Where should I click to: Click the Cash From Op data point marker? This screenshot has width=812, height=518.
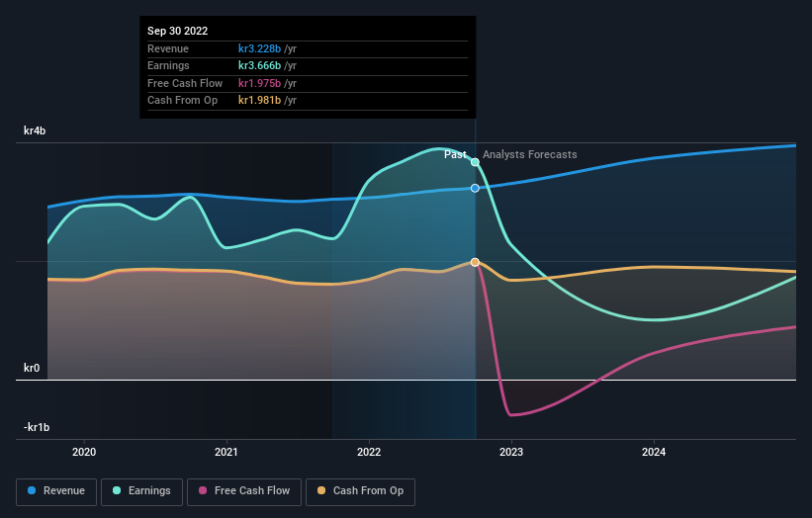[x=475, y=262]
